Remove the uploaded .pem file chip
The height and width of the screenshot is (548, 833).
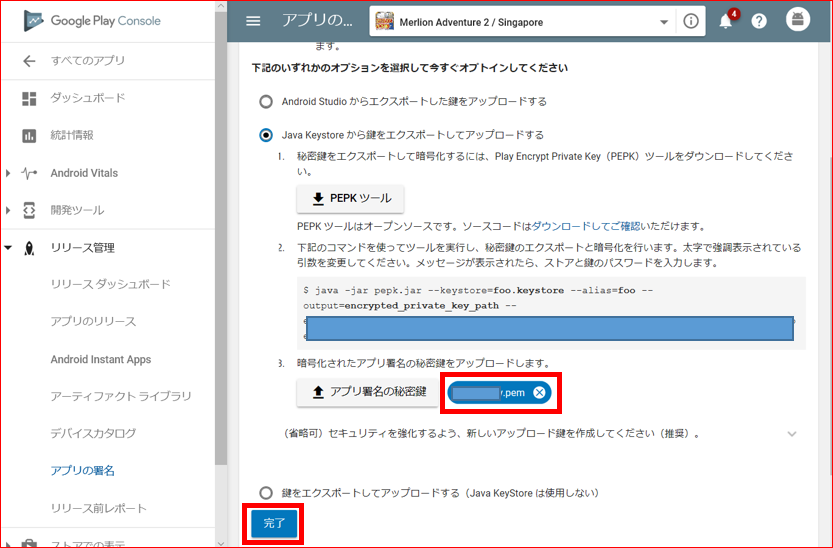539,392
